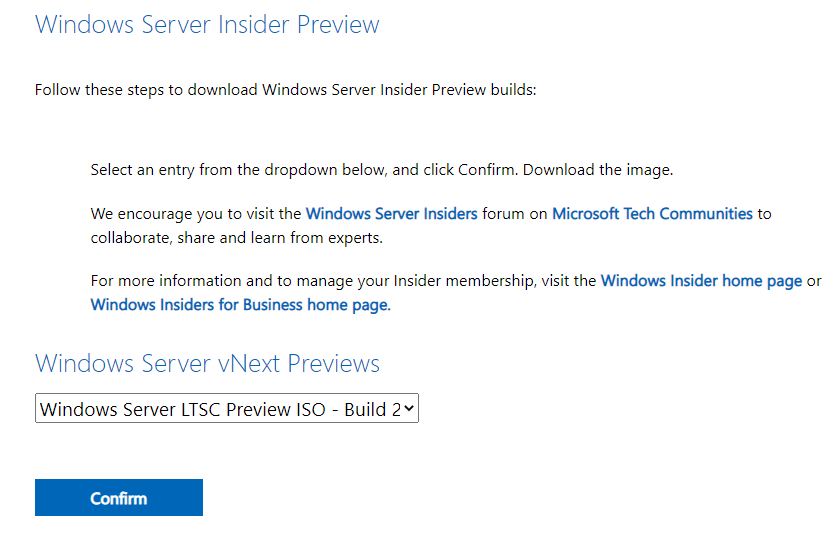The height and width of the screenshot is (536, 833).
Task: Click 'Select an entry from the dropdown below' text
Action: click(x=238, y=170)
